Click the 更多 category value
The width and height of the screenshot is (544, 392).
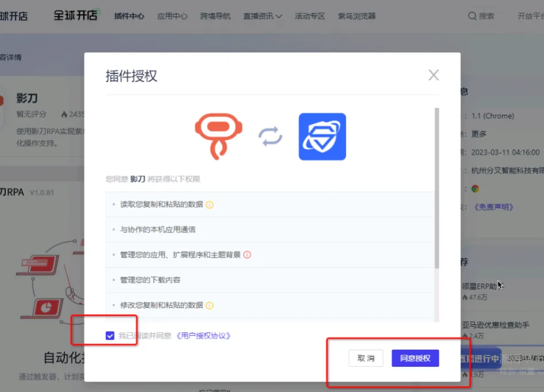pyautogui.click(x=479, y=134)
